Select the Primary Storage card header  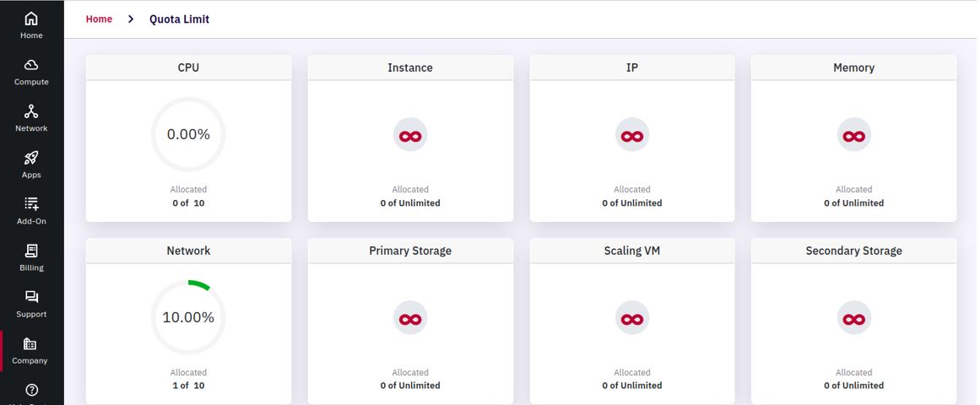[x=410, y=251]
